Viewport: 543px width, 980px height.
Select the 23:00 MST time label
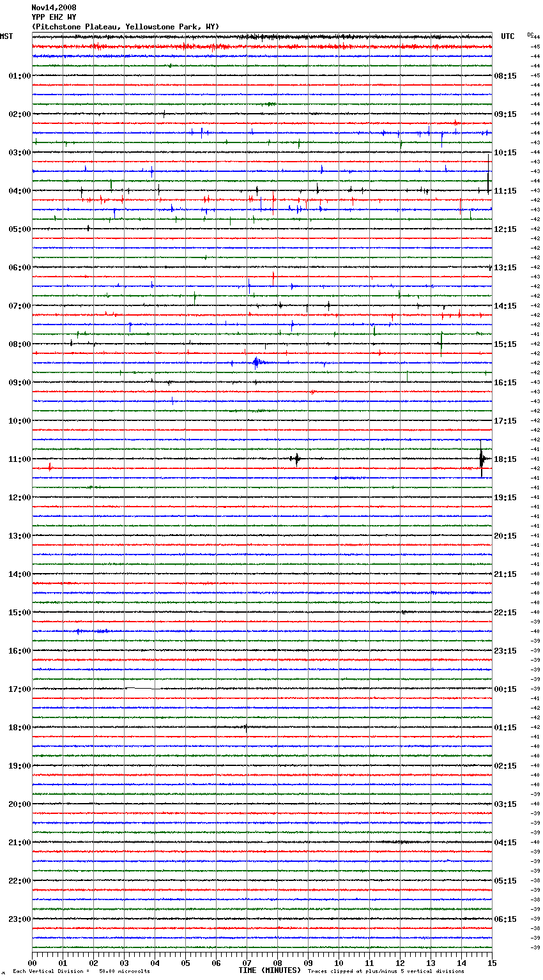(x=20, y=919)
